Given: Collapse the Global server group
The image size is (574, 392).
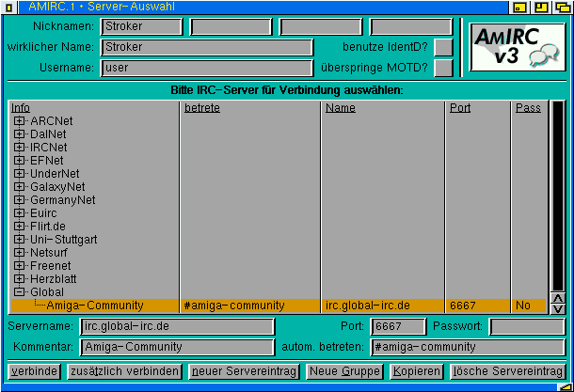Looking at the screenshot, I should click(19, 292).
